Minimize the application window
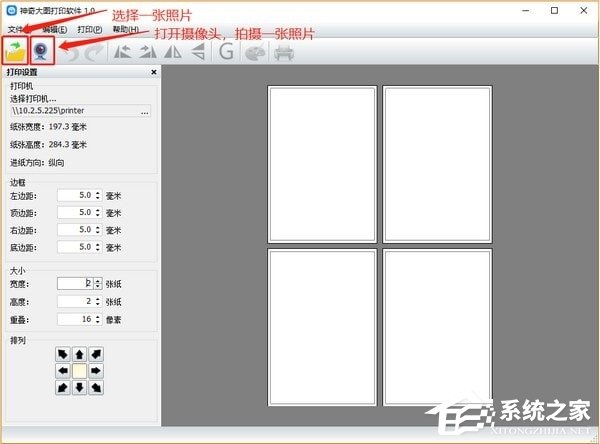The width and height of the screenshot is (600, 444). click(526, 11)
